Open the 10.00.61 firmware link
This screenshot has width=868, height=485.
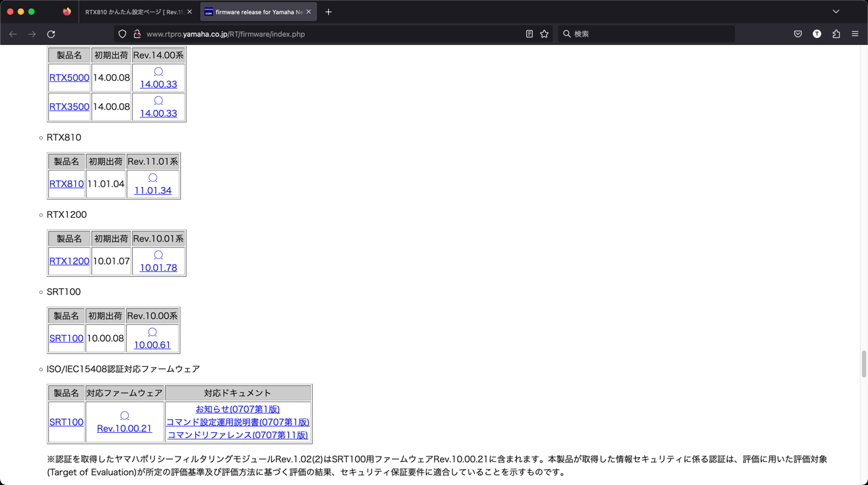[153, 345]
